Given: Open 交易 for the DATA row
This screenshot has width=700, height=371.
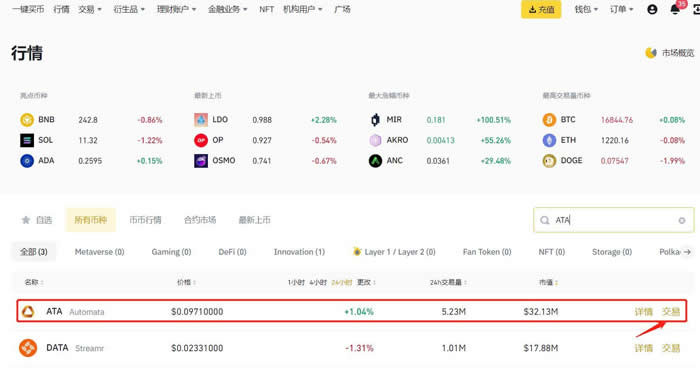Looking at the screenshot, I should [671, 348].
